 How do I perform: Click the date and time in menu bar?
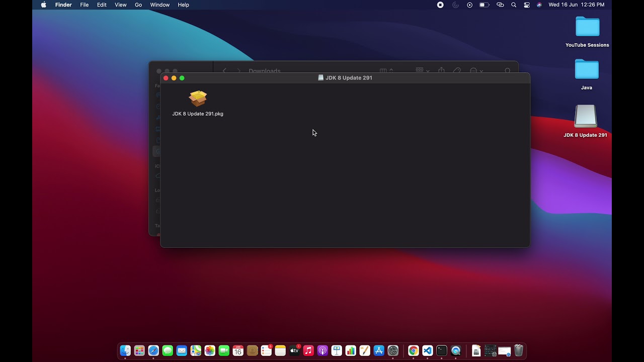[577, 5]
